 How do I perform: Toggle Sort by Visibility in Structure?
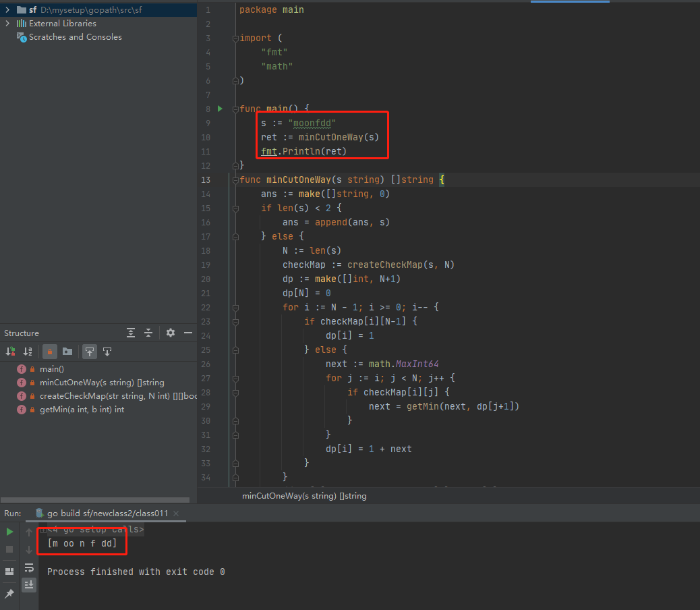click(10, 352)
